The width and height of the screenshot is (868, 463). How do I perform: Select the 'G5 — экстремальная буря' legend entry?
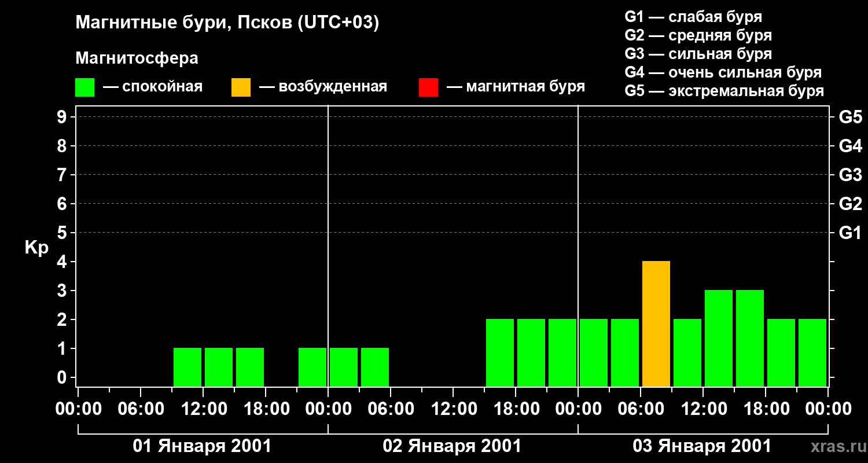[724, 91]
